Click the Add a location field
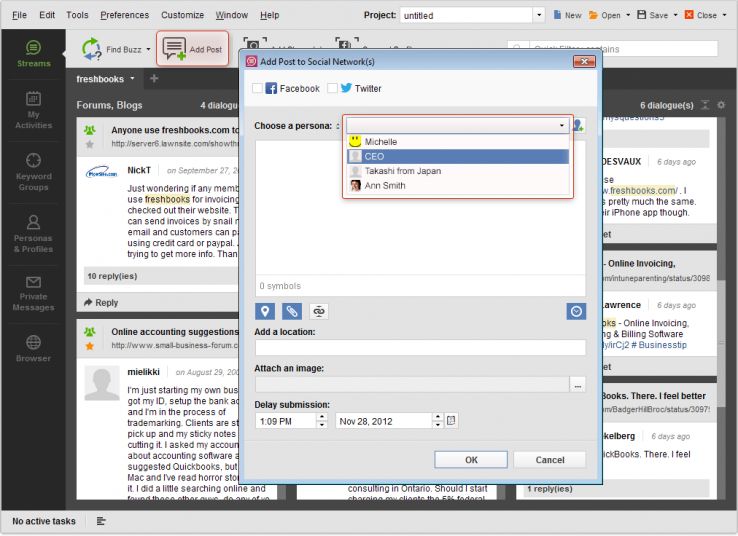Screen dimensions: 738x536 [420, 348]
